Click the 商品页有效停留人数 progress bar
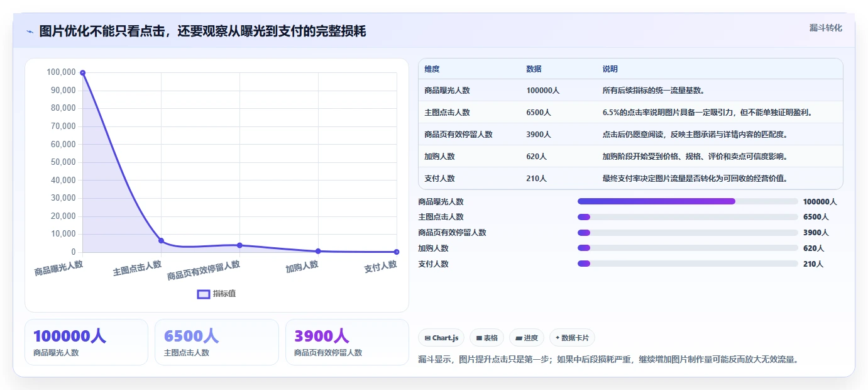This screenshot has width=868, height=390. 687,233
